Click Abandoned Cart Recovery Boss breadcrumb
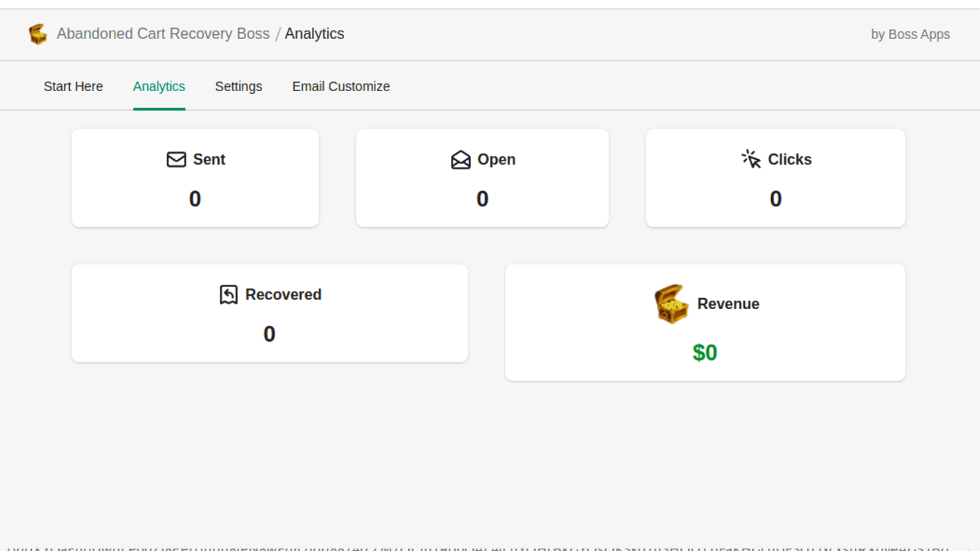The height and width of the screenshot is (551, 980). [x=163, y=34]
